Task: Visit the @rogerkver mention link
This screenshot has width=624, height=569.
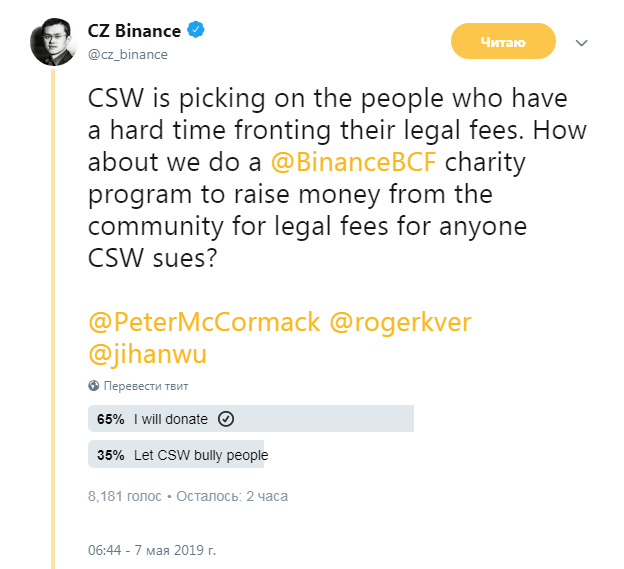Action: point(400,323)
